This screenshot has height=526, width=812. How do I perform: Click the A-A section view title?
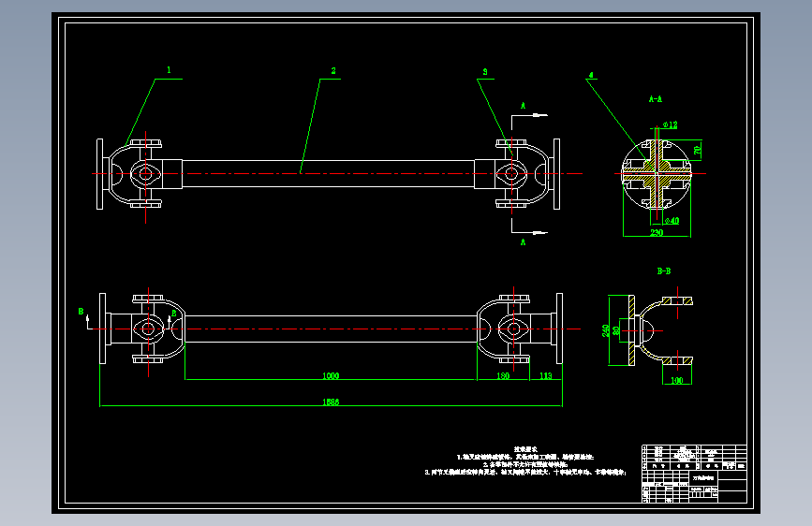click(655, 99)
